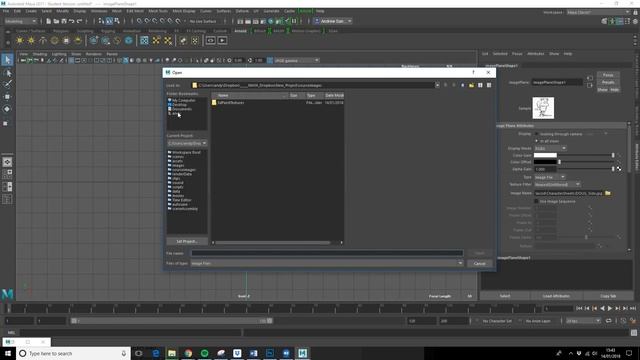
Task: Click the New Scene icon in status line
Action: [49, 21]
